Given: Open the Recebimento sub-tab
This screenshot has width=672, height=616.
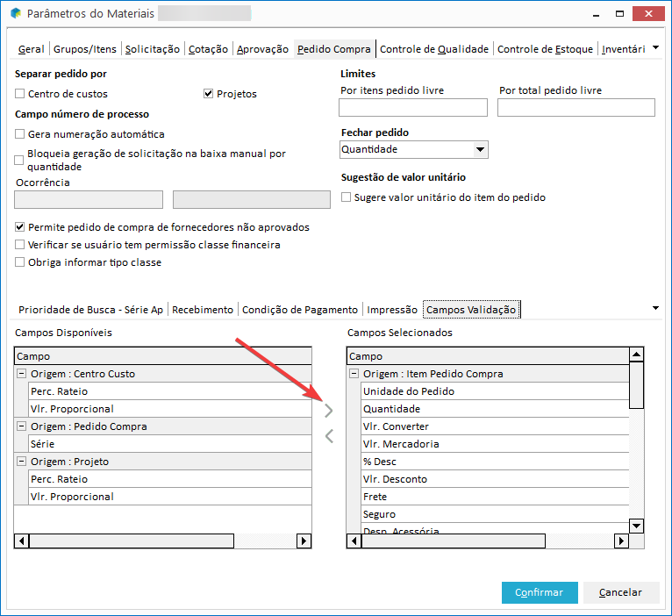Looking at the screenshot, I should (x=203, y=310).
